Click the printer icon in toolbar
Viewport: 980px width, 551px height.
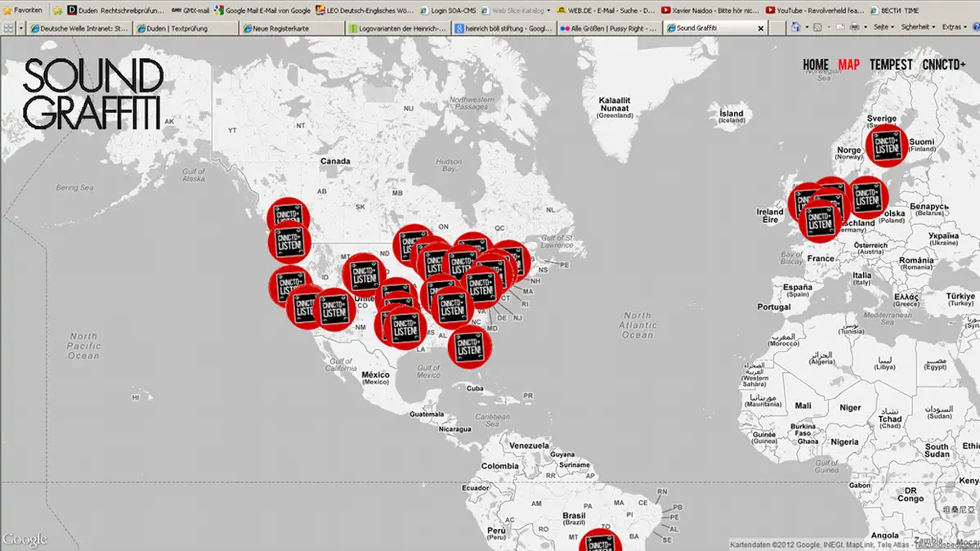coord(854,28)
